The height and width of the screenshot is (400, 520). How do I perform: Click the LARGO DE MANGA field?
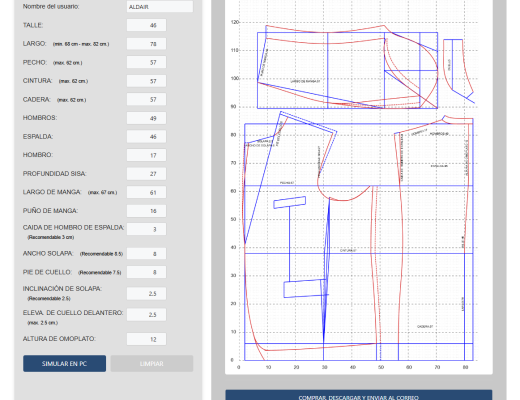(146, 192)
